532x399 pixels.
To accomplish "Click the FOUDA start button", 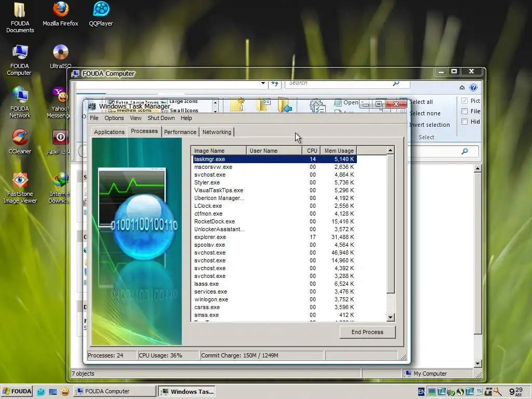I will click(x=17, y=391).
